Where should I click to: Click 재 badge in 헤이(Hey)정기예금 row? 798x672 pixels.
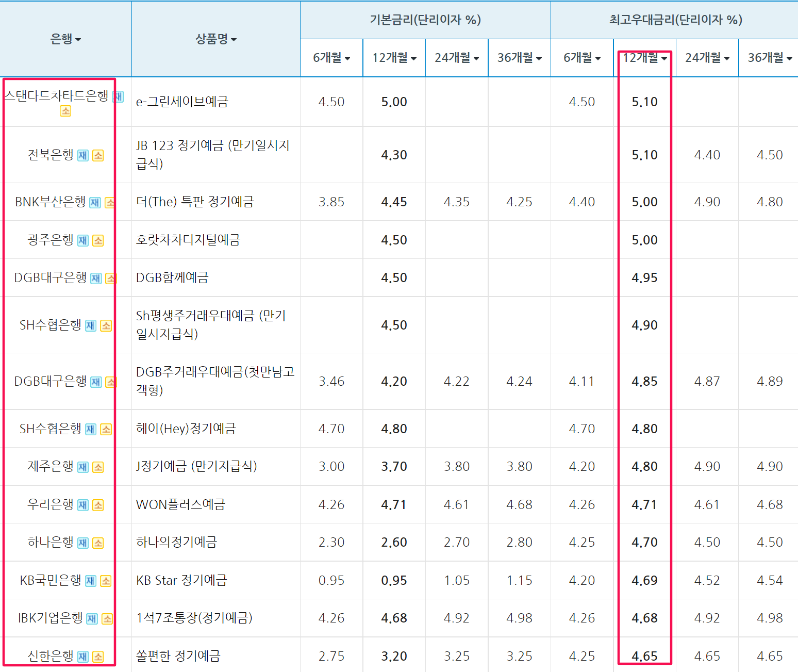pos(91,429)
